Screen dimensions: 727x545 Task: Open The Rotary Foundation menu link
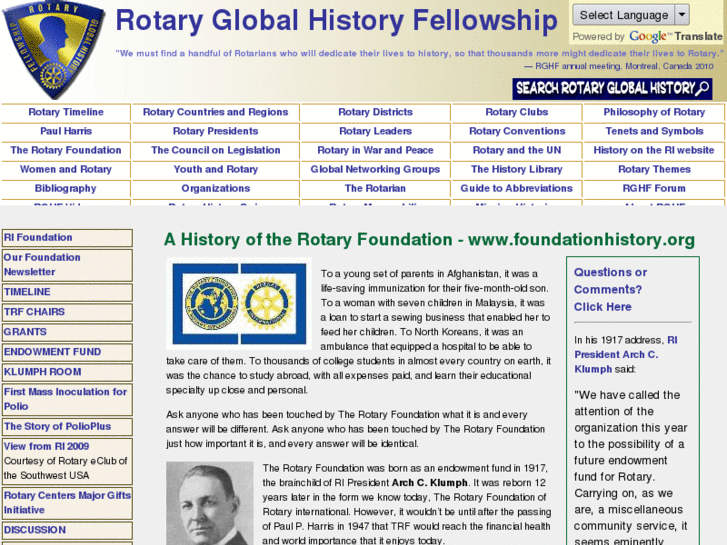pos(66,150)
